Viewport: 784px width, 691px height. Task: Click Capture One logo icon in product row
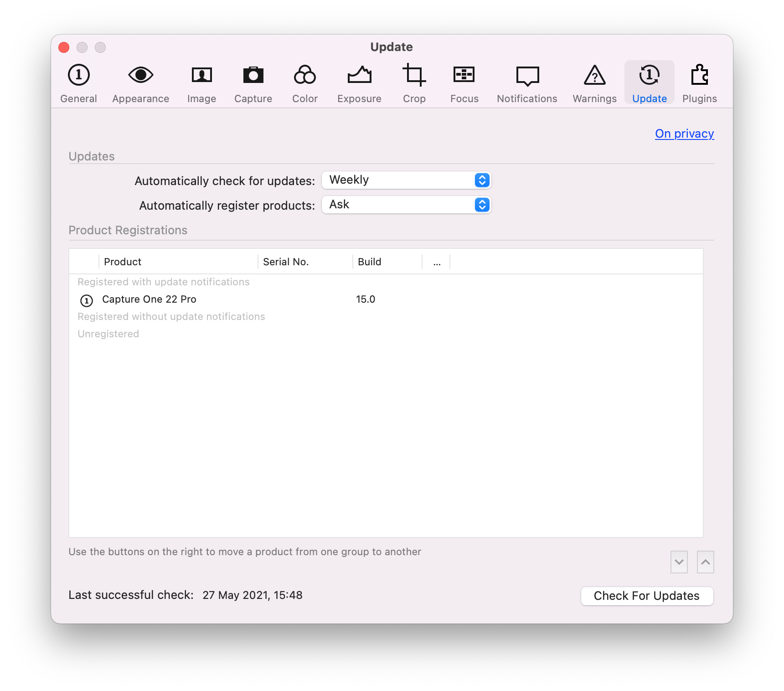tap(87, 300)
